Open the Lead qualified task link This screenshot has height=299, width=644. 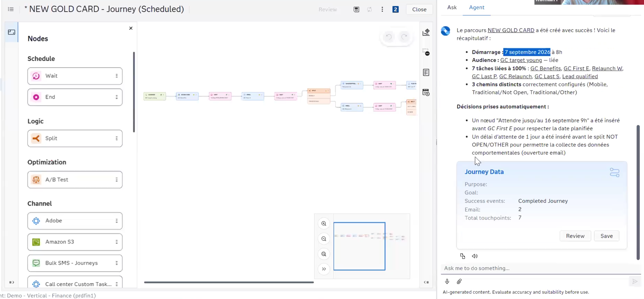click(580, 76)
